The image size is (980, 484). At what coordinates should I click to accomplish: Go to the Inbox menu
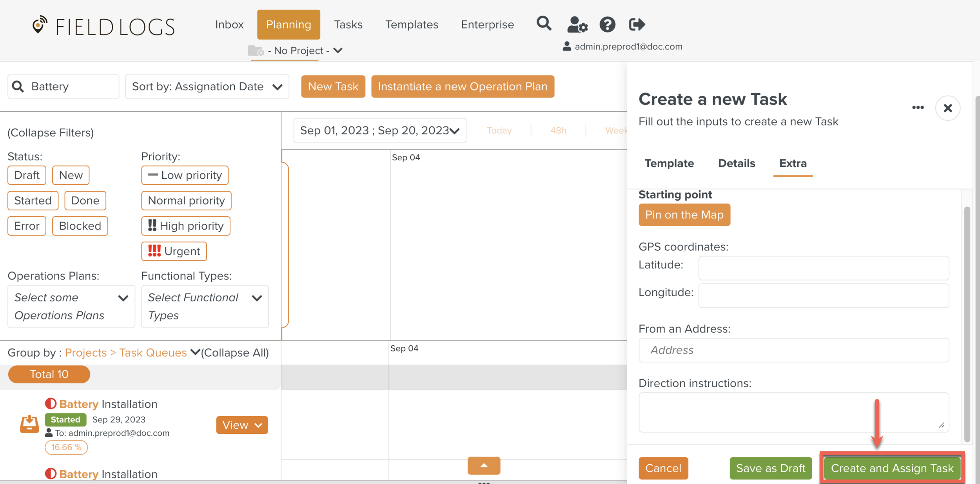coord(229,24)
